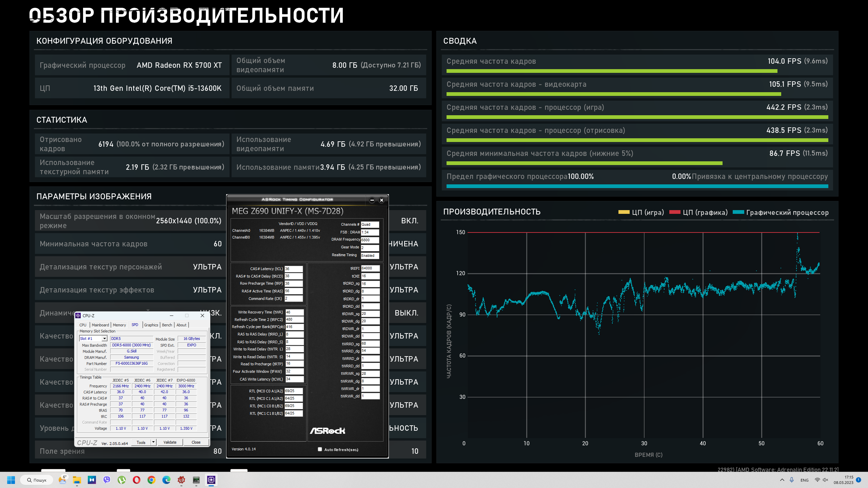Switch to Gears game taskbar icon

(x=181, y=480)
